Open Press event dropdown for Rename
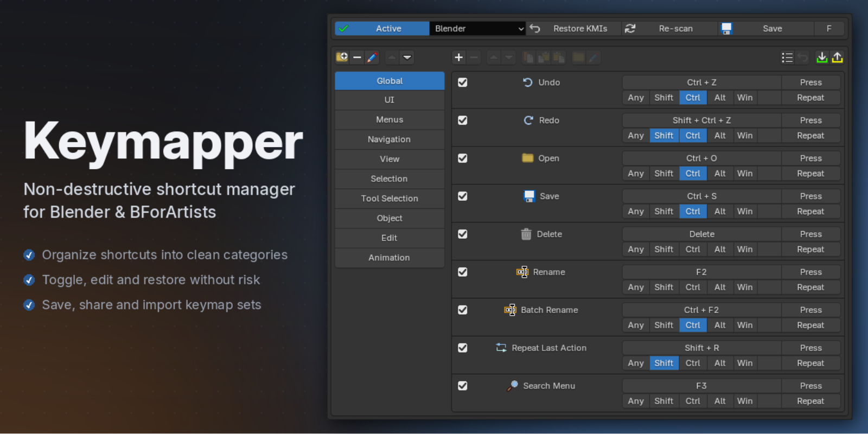The image size is (868, 434). (x=811, y=272)
